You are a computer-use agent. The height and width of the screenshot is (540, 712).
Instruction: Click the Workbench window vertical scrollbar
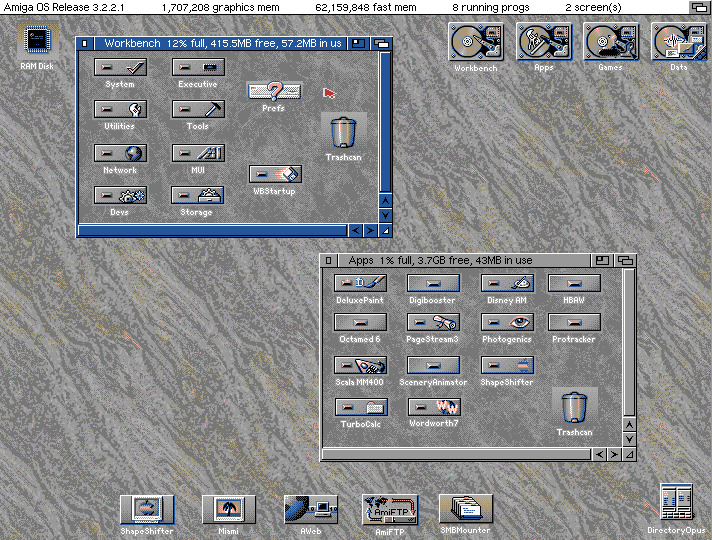pos(385,122)
